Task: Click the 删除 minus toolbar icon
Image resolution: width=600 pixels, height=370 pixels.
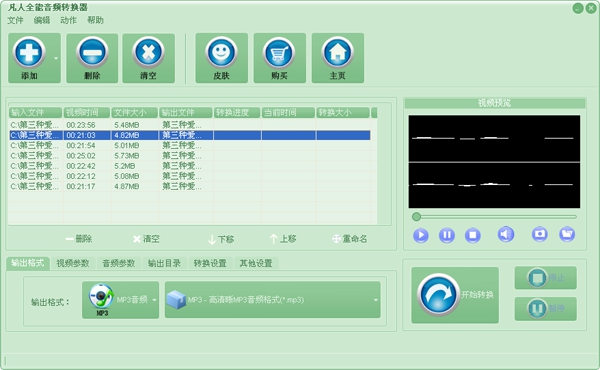Action: (92, 52)
